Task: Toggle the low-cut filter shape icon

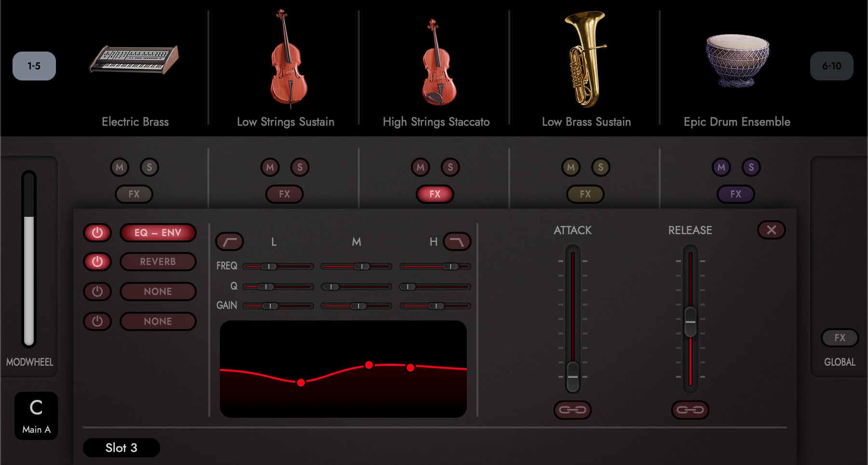Action: (230, 241)
